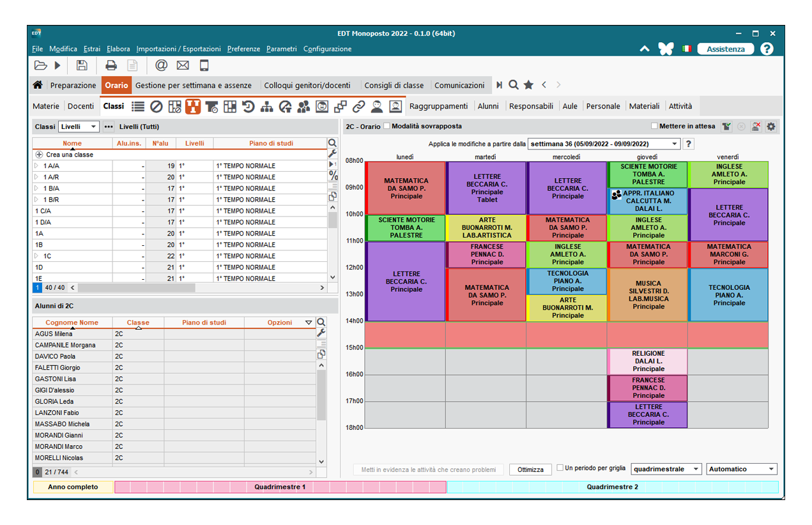The image size is (812, 525).
Task: Click the printer icon
Action: click(x=111, y=65)
